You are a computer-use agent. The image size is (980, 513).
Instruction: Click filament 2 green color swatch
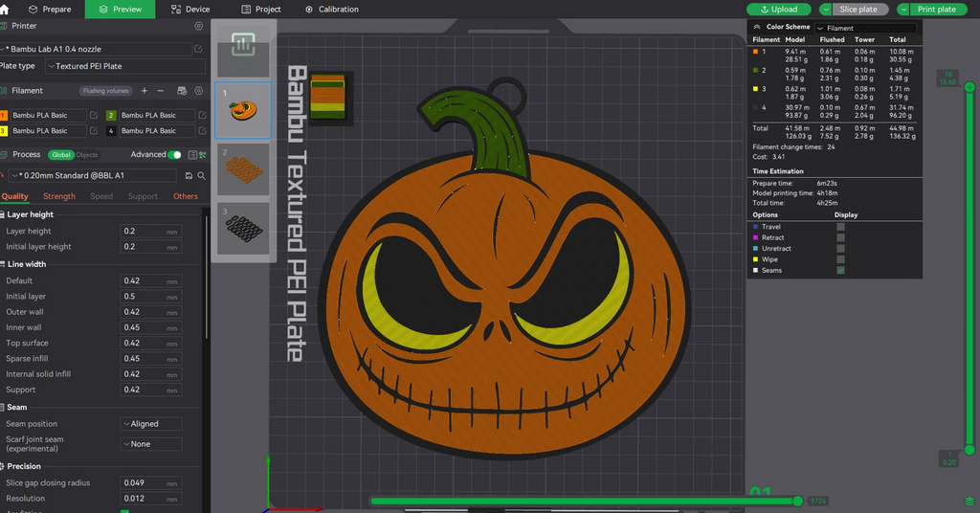(111, 115)
